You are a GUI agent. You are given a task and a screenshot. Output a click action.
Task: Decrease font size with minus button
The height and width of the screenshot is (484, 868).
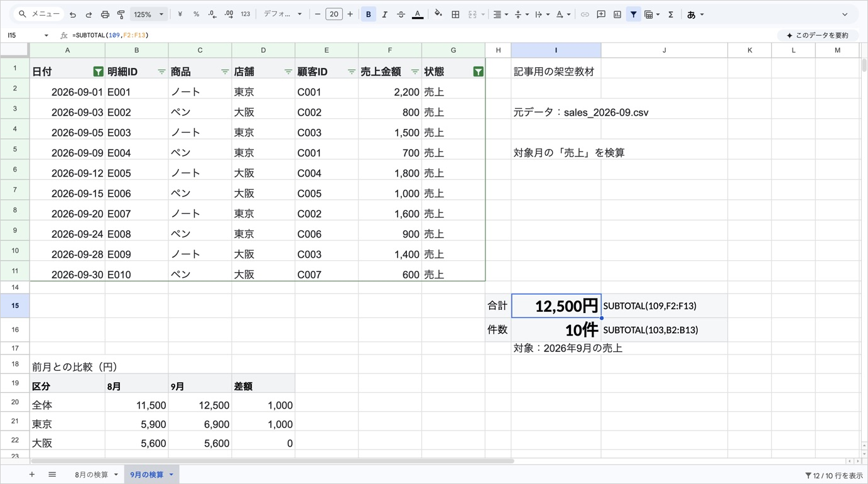coord(318,14)
